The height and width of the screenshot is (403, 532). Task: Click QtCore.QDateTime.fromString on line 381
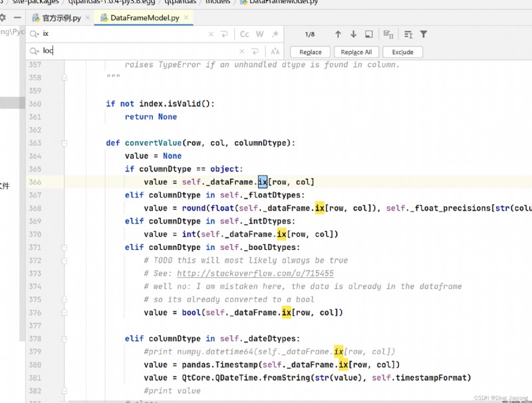pyautogui.click(x=246, y=378)
